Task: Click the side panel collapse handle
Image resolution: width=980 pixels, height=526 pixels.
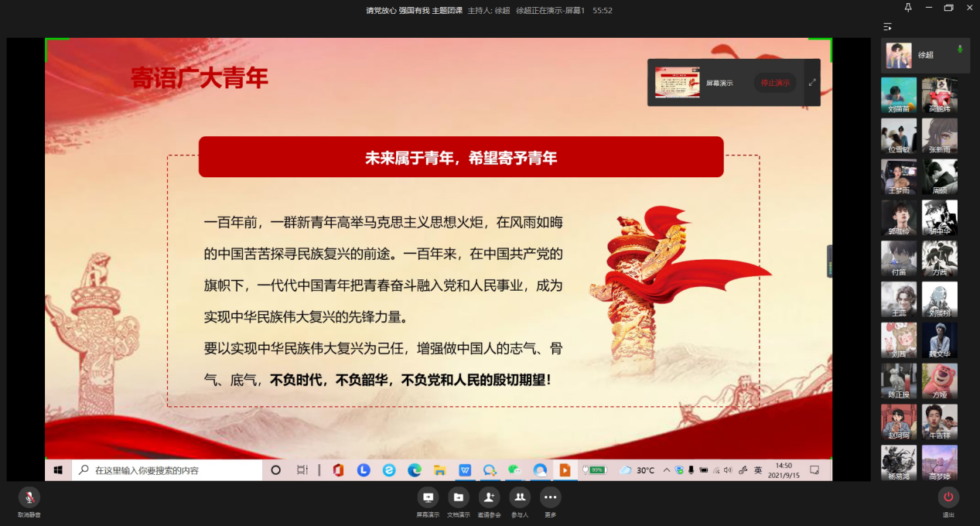Action: point(830,261)
